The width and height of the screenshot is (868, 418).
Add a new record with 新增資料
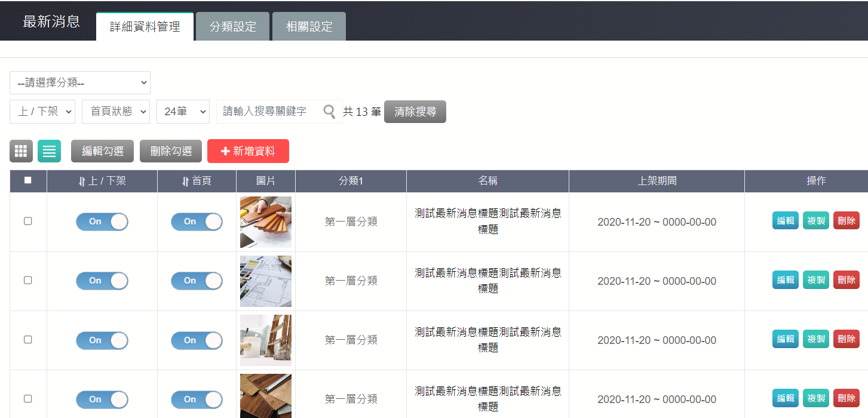[248, 151]
